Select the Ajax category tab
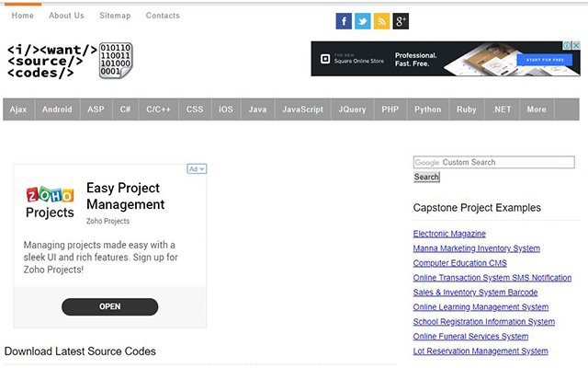Image resolution: width=588 pixels, height=368 pixels. point(18,109)
